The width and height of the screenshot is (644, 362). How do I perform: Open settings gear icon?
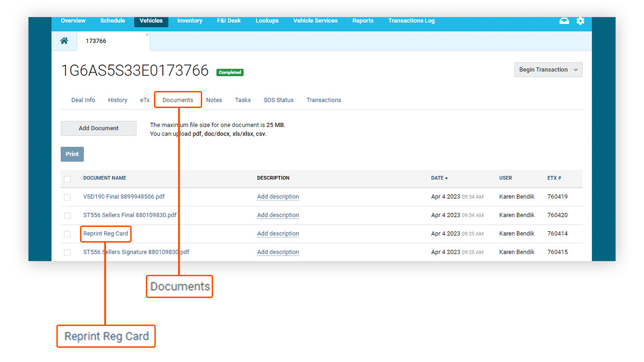point(580,21)
